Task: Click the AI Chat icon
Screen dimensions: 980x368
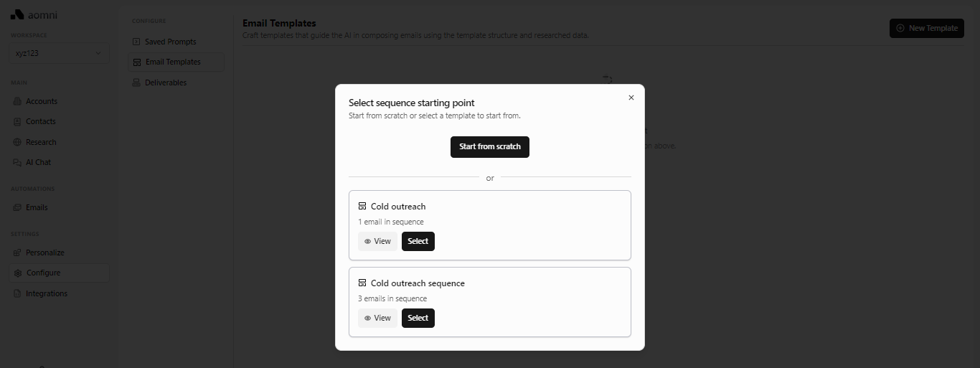Action: pos(18,162)
